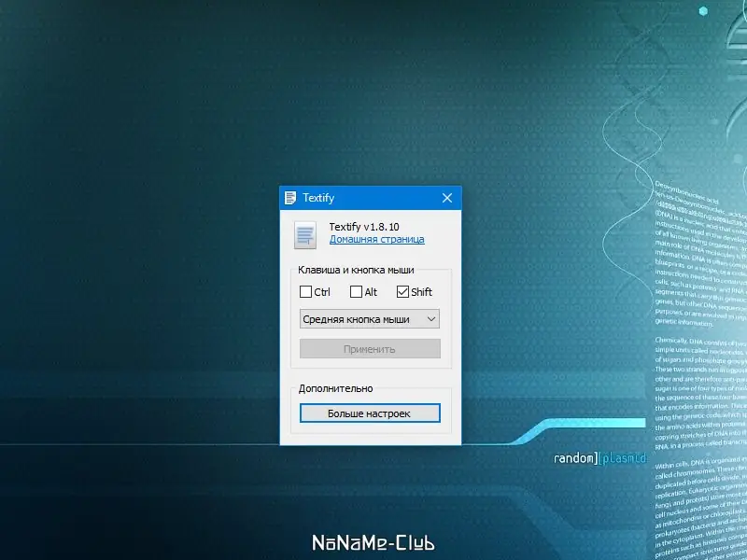
Task: Click the Дополнительно group label
Action: point(335,388)
